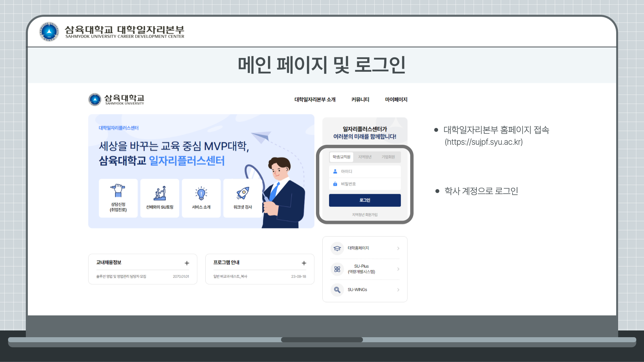Click the paper airplane graphic in banner
The image size is (644, 362).
pyautogui.click(x=261, y=136)
